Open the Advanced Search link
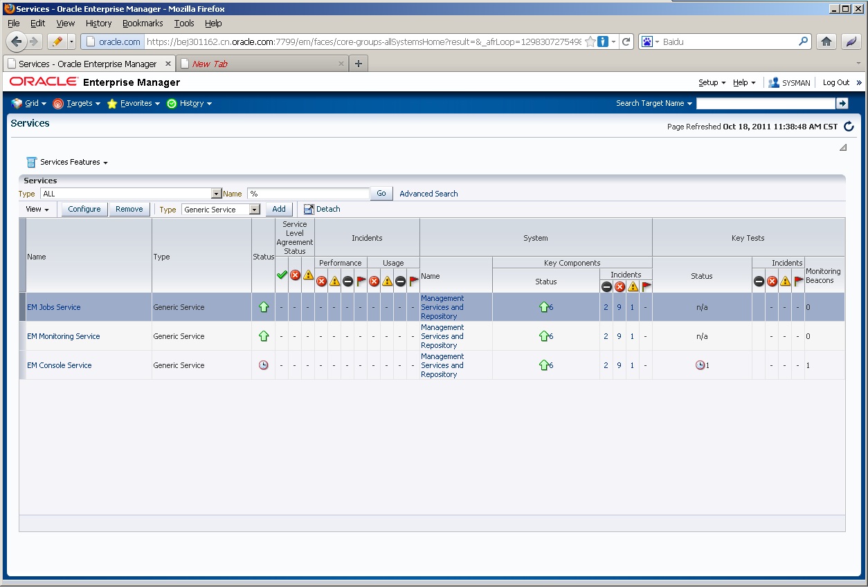This screenshot has height=588, width=868. click(x=428, y=194)
